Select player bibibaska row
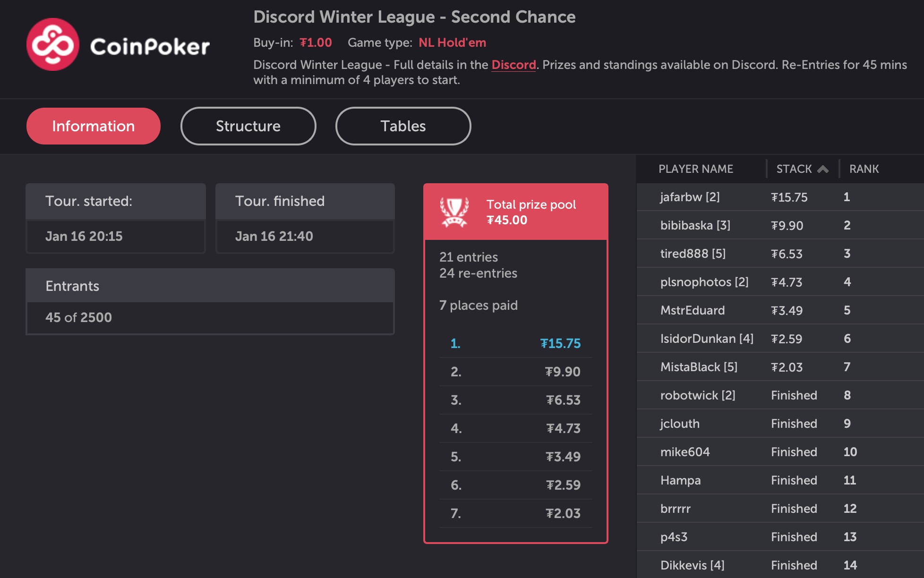This screenshot has width=924, height=578. [695, 225]
